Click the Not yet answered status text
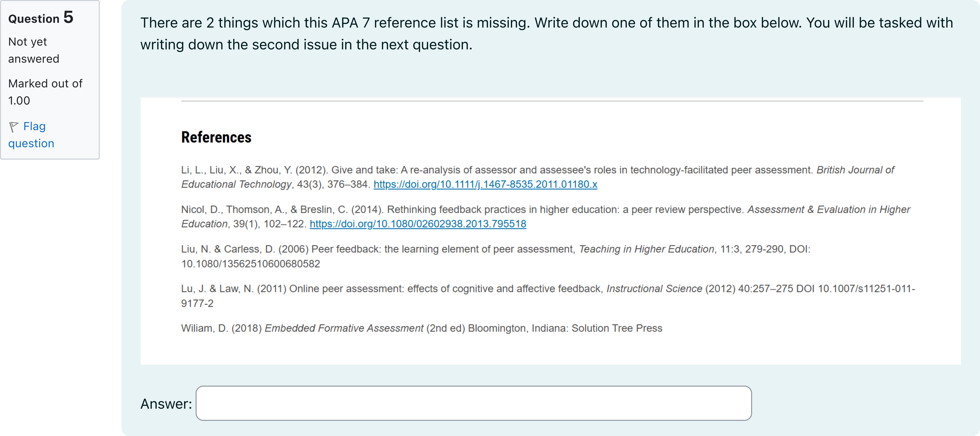Viewport: 980px width, 436px height. 34,50
